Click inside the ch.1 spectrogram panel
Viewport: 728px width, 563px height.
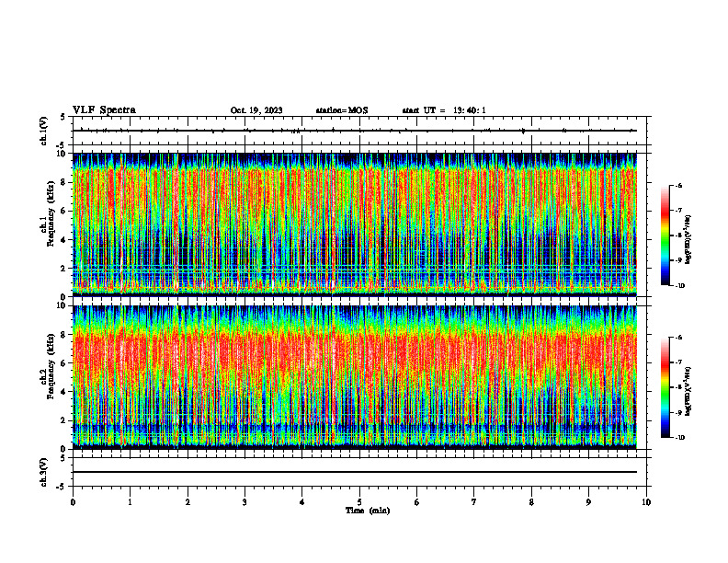coord(355,224)
